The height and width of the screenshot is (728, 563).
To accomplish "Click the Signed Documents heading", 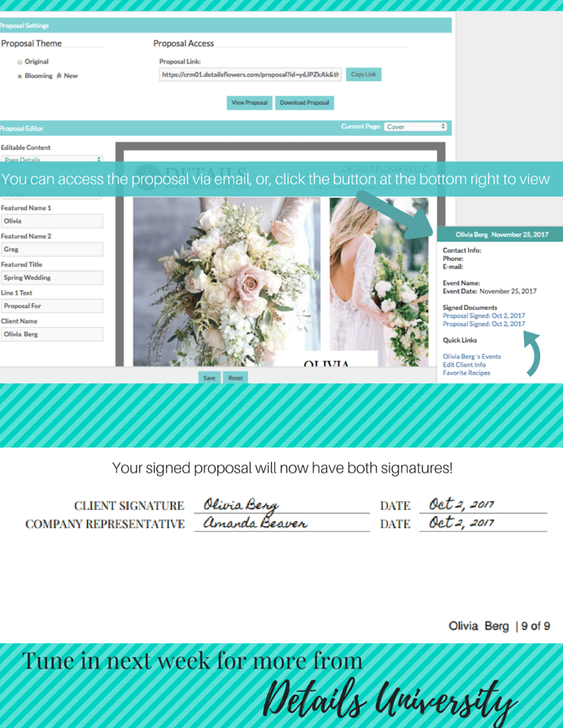I will (x=469, y=307).
